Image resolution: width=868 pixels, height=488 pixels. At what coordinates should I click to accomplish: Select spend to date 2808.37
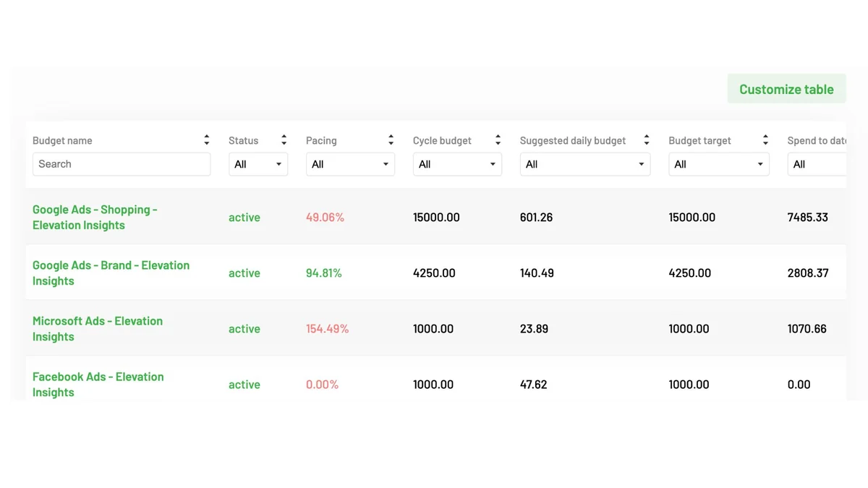tap(808, 273)
